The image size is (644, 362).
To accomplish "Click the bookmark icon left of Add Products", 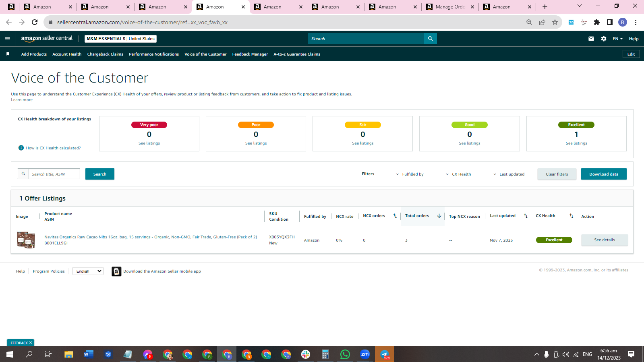I will pos(8,54).
